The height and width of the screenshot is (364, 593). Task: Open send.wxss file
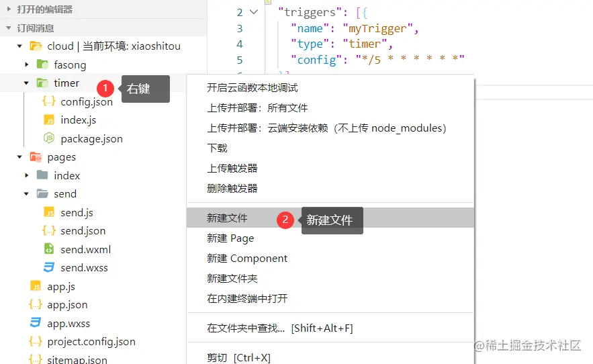tap(84, 268)
